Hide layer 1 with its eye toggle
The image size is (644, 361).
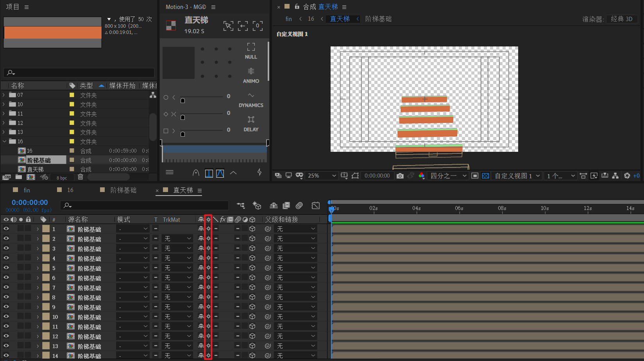coord(6,229)
